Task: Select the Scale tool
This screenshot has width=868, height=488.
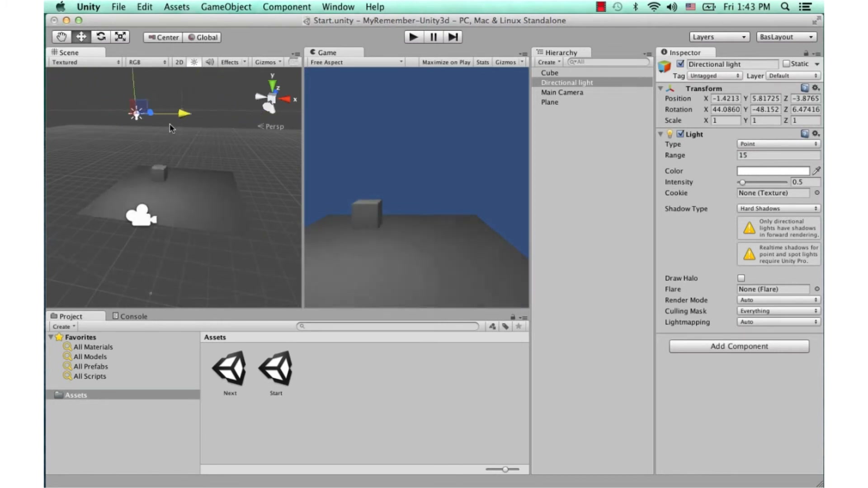Action: 120,37
